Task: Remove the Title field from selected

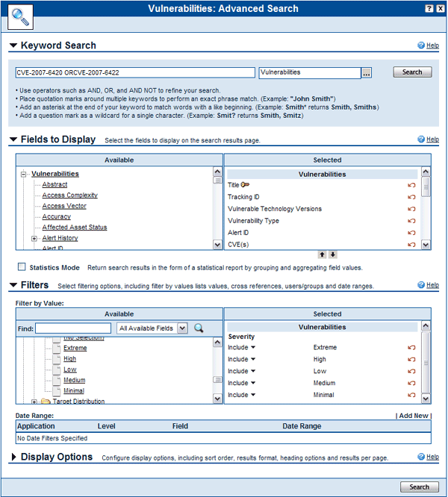Action: coord(411,185)
